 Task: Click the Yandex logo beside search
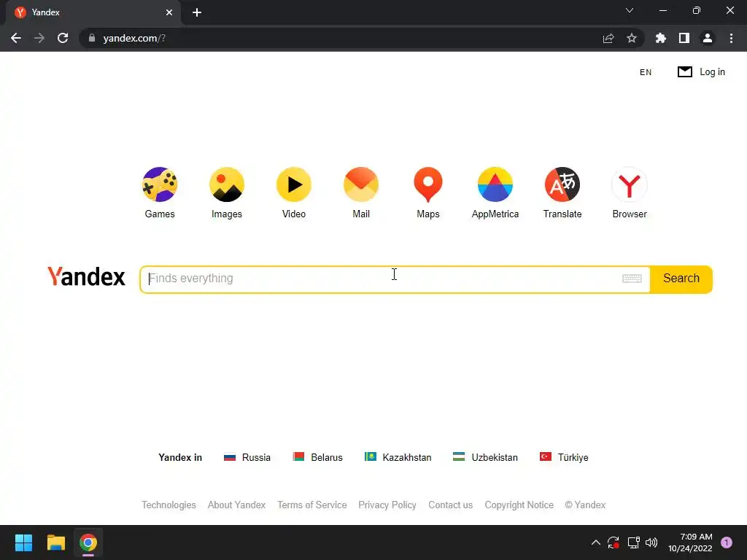(x=86, y=276)
